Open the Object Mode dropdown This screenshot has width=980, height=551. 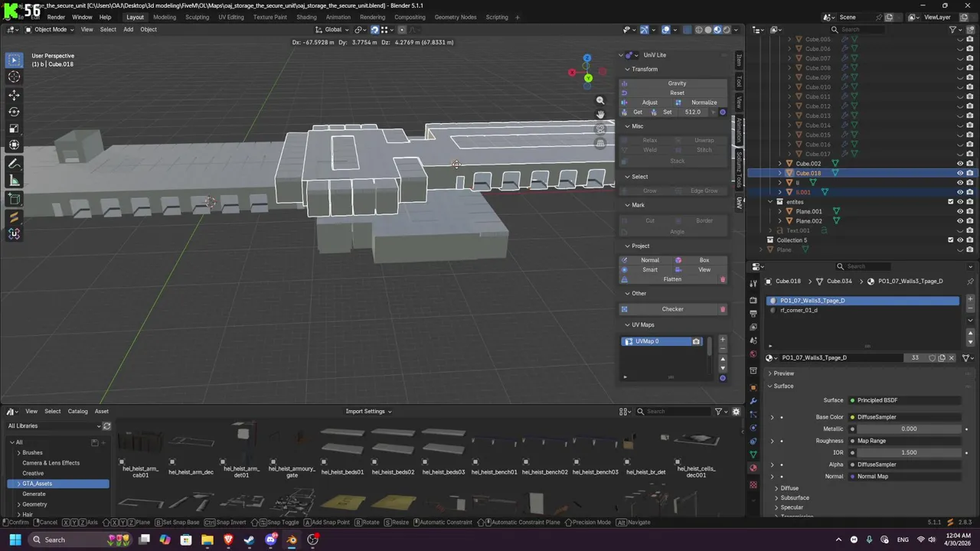[50, 30]
